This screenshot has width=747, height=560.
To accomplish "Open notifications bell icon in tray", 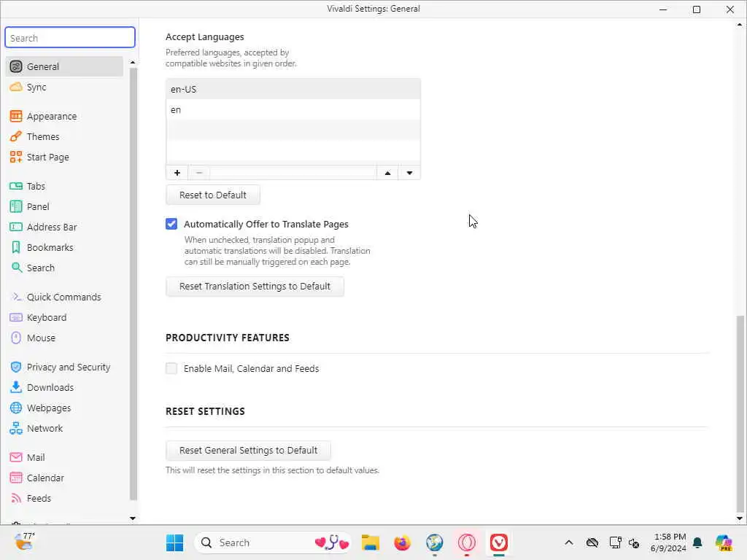I will point(697,542).
